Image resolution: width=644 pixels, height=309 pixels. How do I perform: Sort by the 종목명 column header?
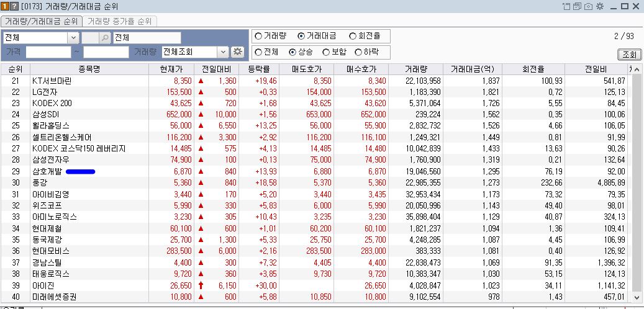[x=89, y=69]
